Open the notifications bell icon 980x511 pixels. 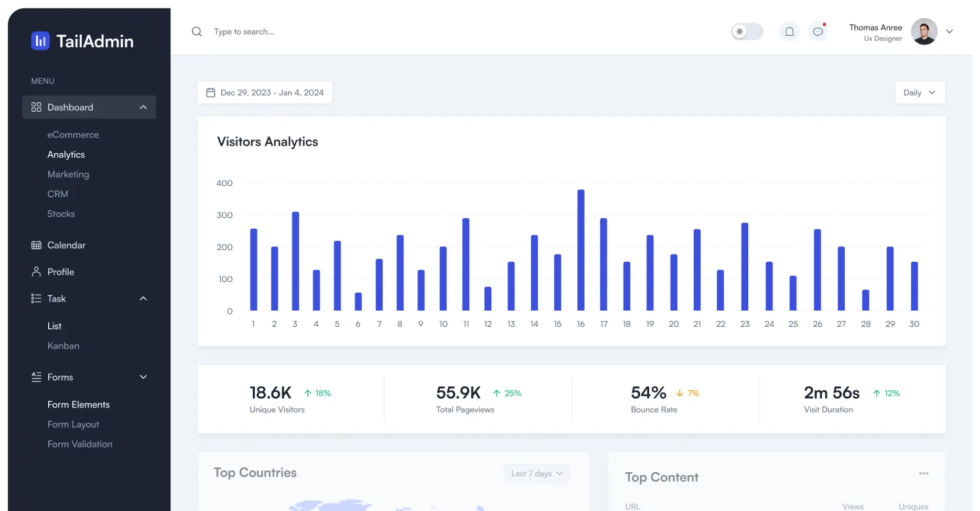pos(789,31)
